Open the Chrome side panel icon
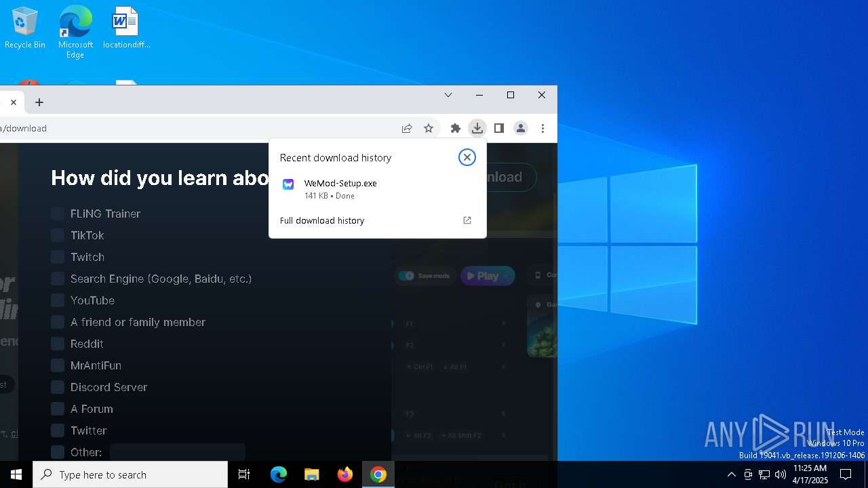The height and width of the screenshot is (488, 868). tap(499, 128)
